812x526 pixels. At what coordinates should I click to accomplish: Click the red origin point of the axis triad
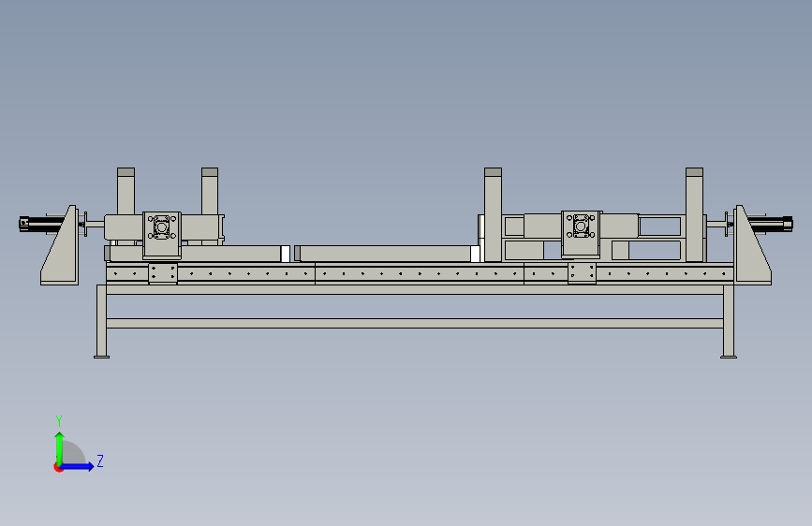(58, 467)
